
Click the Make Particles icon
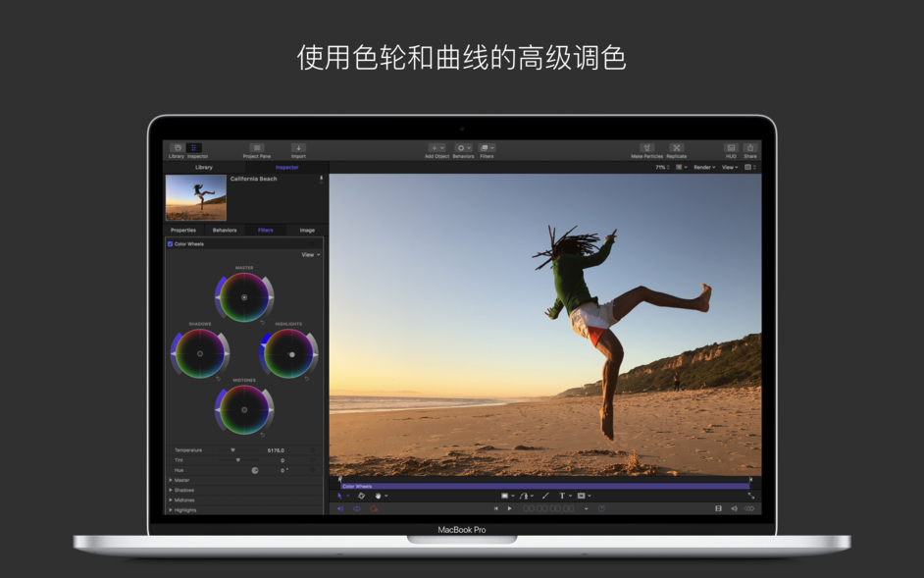coord(648,147)
